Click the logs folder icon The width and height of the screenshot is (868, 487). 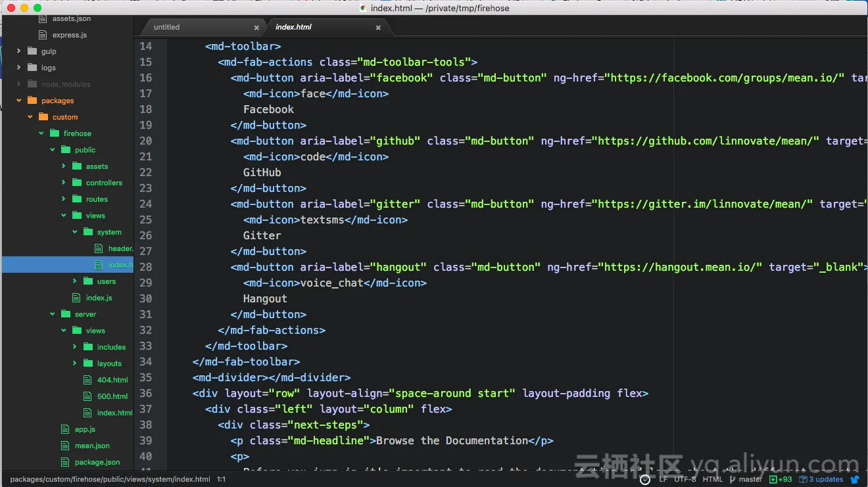coord(32,68)
